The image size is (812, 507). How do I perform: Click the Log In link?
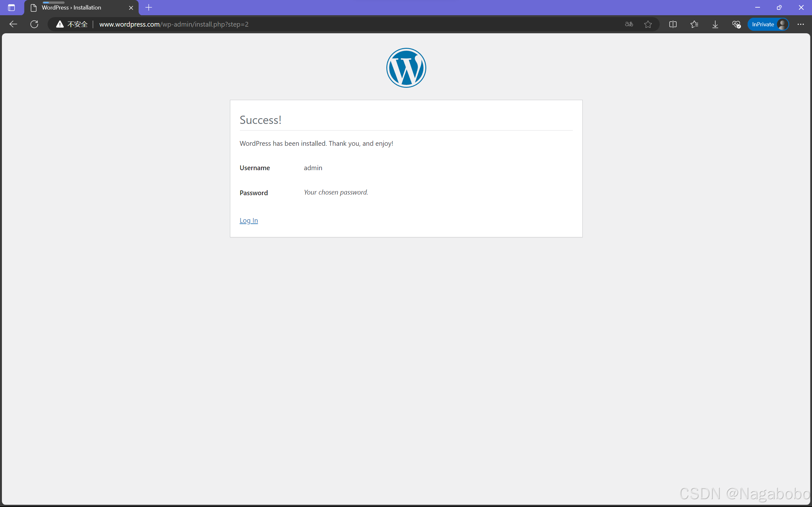(x=249, y=220)
